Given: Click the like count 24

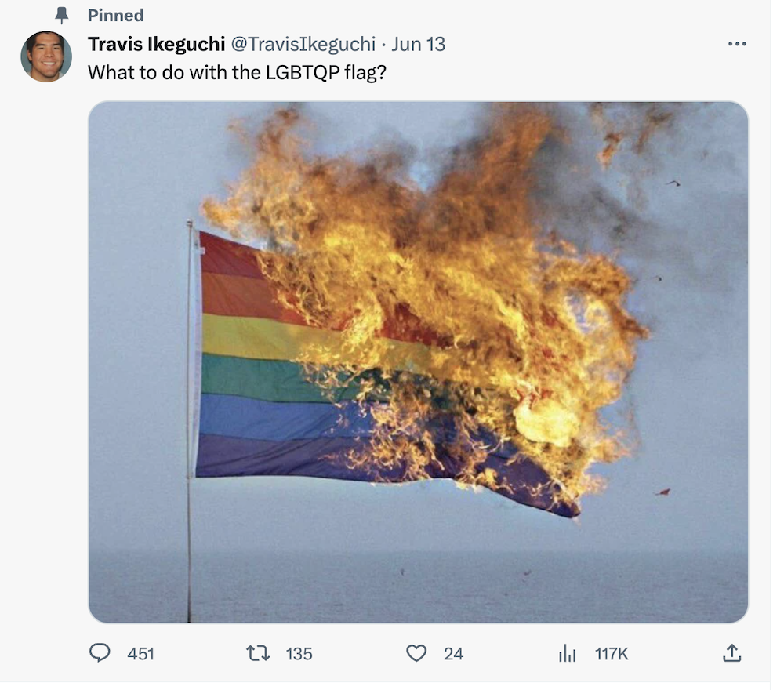Looking at the screenshot, I should click(x=455, y=653).
